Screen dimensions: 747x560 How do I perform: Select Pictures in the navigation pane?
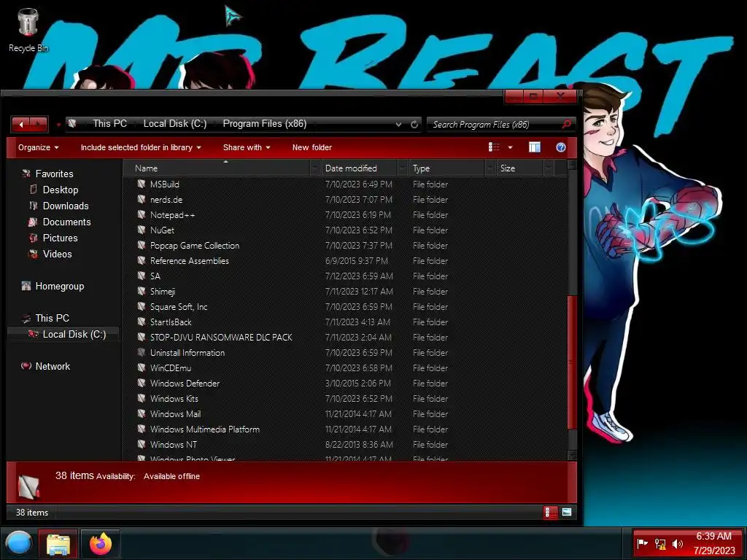tap(60, 238)
